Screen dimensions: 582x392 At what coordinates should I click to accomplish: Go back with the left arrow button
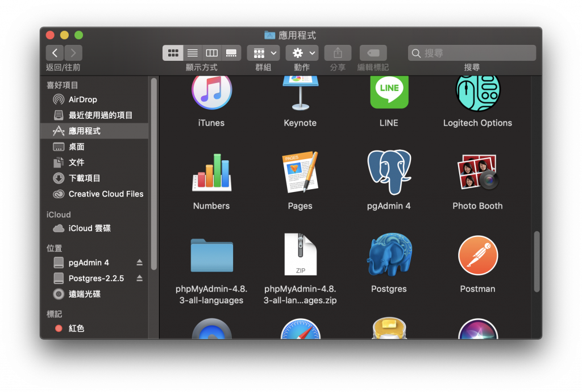tap(55, 53)
